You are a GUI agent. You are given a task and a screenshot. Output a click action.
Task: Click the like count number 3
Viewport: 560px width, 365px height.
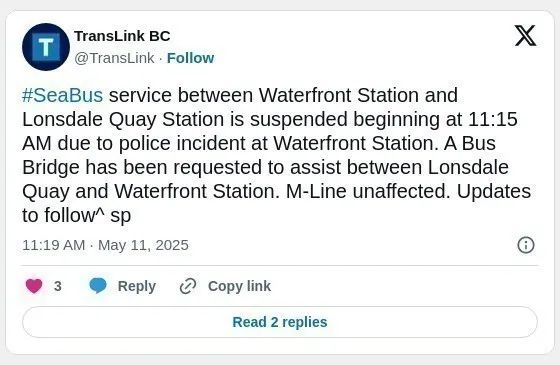(58, 286)
